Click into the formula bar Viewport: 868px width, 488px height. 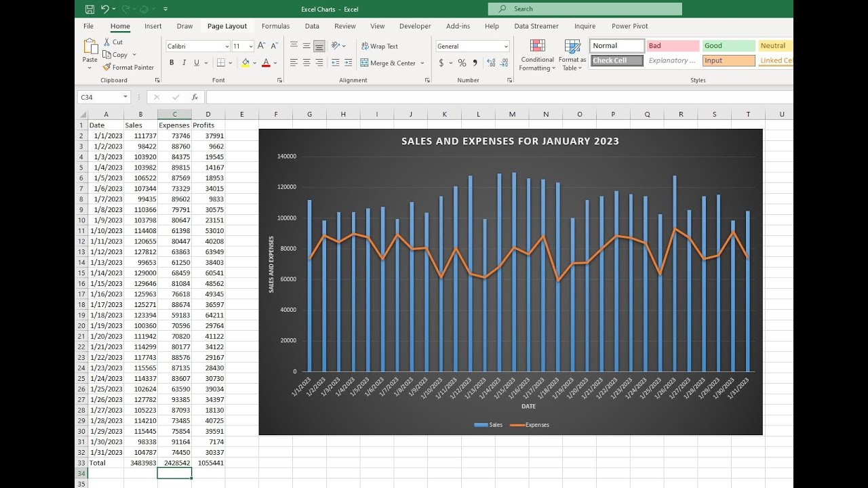(498, 97)
